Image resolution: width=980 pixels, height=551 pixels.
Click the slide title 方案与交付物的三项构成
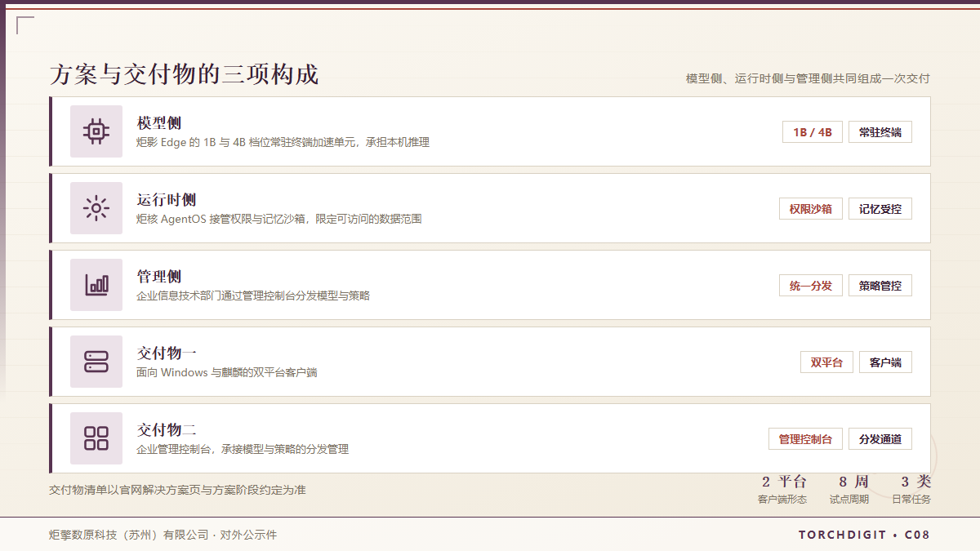click(x=184, y=75)
